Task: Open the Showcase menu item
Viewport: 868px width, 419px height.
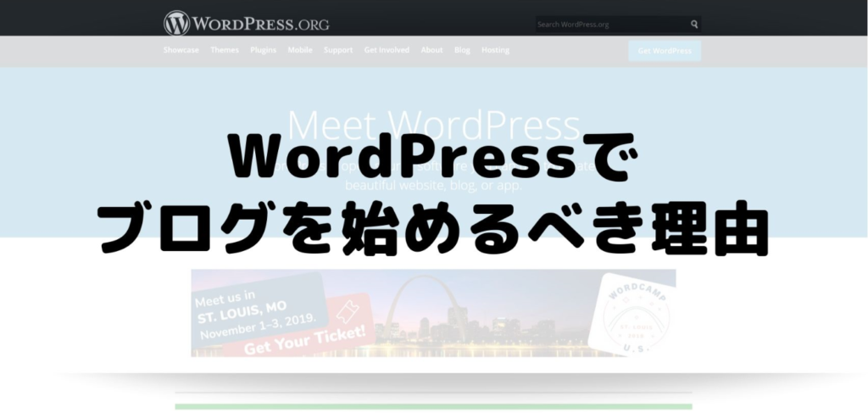Action: (181, 50)
